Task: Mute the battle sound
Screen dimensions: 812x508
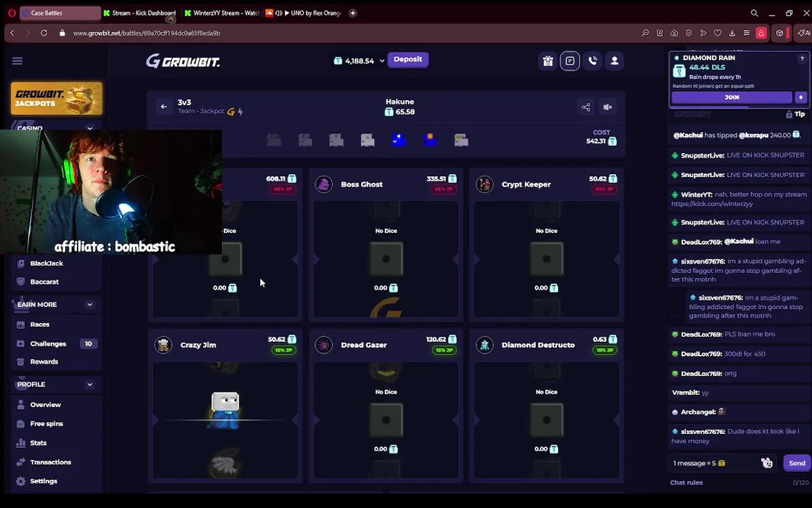Action: [x=608, y=107]
